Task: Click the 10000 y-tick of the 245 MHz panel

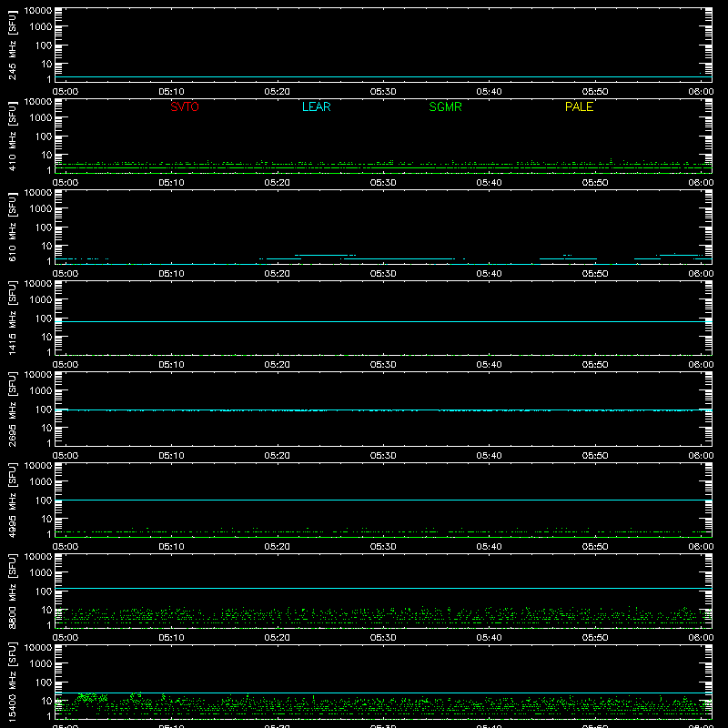Action: (x=38, y=11)
